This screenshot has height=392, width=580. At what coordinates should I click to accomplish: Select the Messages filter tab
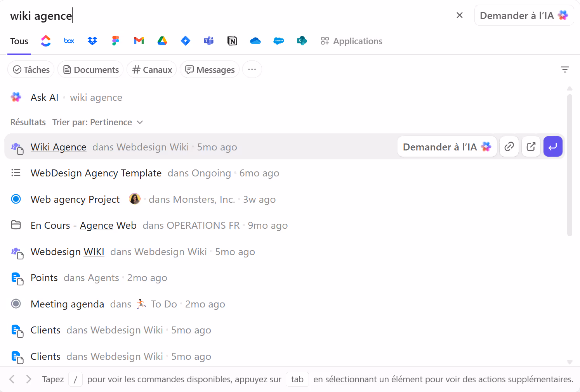click(209, 69)
